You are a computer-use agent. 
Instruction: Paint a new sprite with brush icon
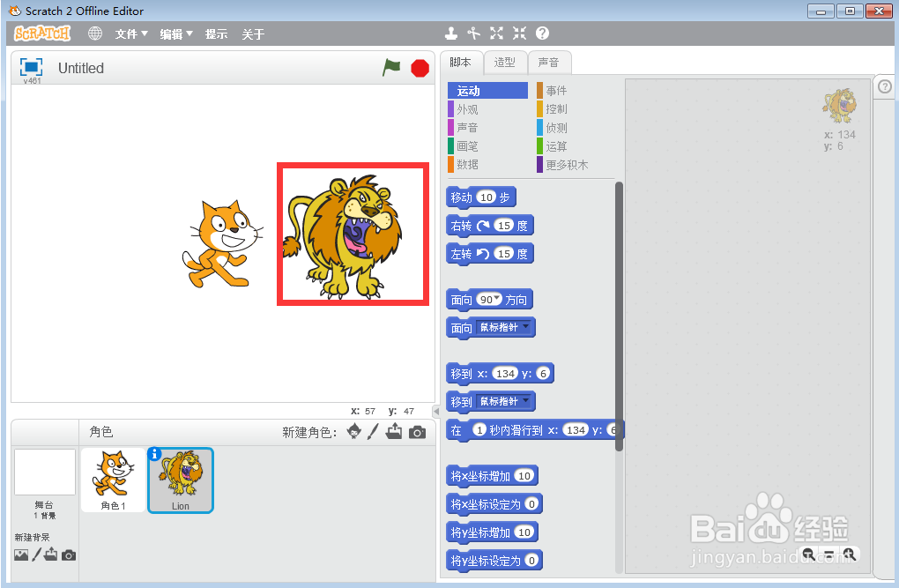tap(373, 431)
